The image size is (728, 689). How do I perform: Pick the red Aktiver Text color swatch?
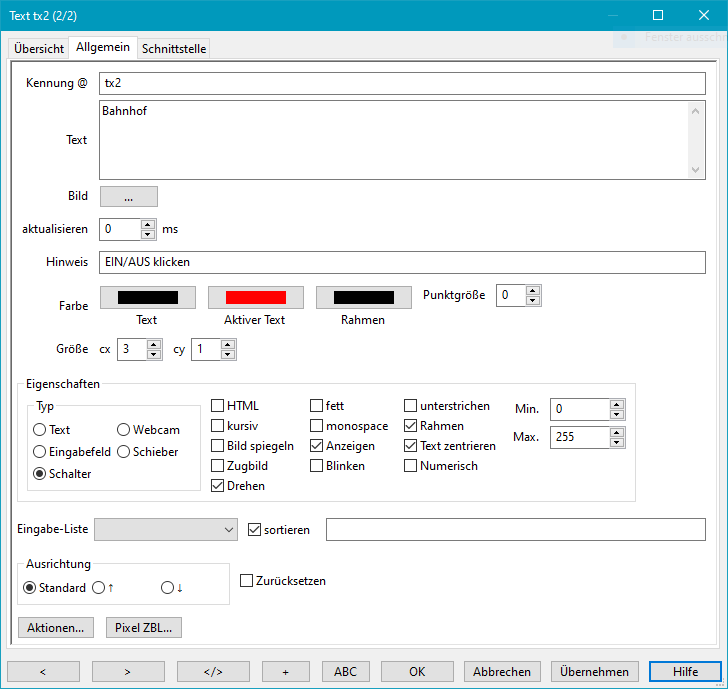click(x=256, y=298)
